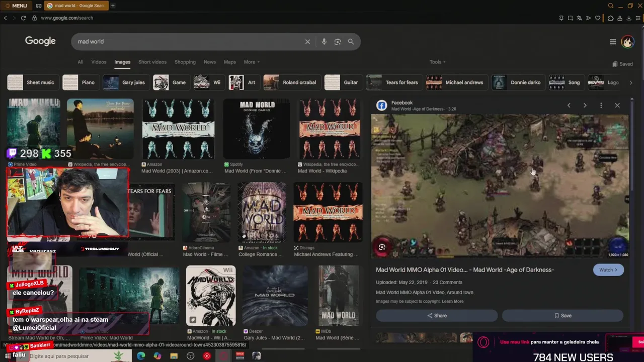Open the browser profile icon in toolbar
The image size is (644, 362).
point(620,18)
